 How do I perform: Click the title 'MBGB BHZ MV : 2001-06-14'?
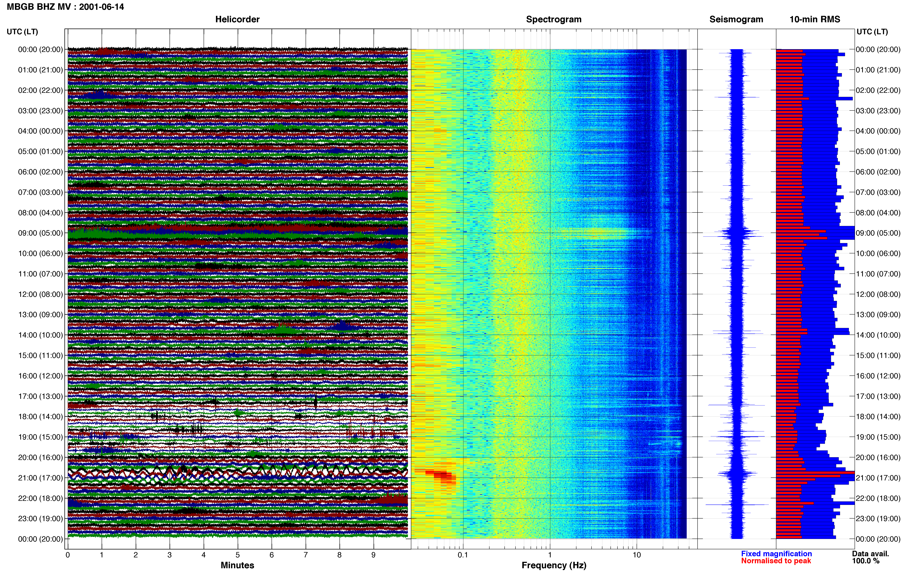pyautogui.click(x=65, y=6)
